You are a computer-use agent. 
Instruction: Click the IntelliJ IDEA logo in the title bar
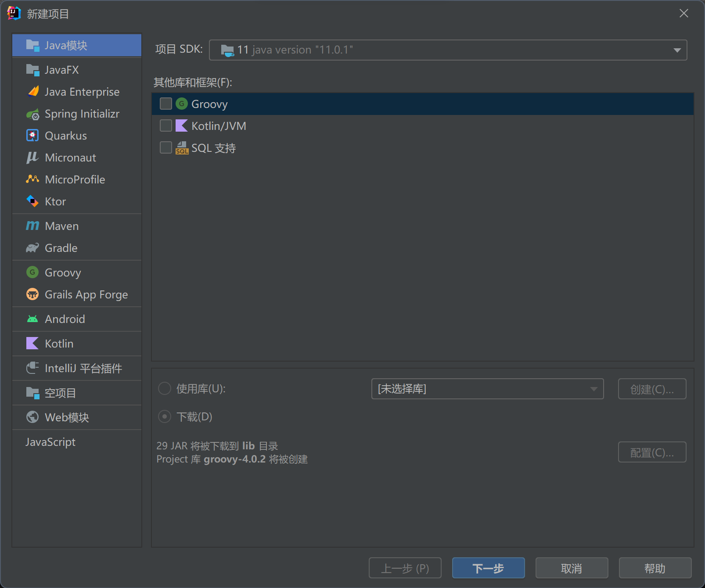[x=14, y=14]
